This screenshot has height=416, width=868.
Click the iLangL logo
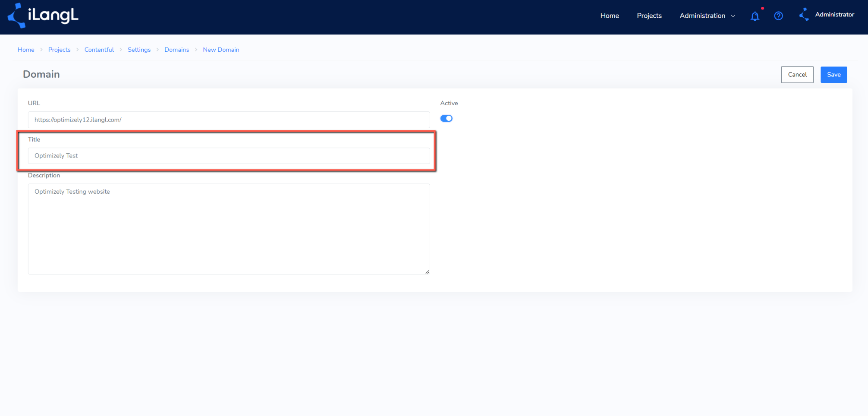click(x=43, y=16)
